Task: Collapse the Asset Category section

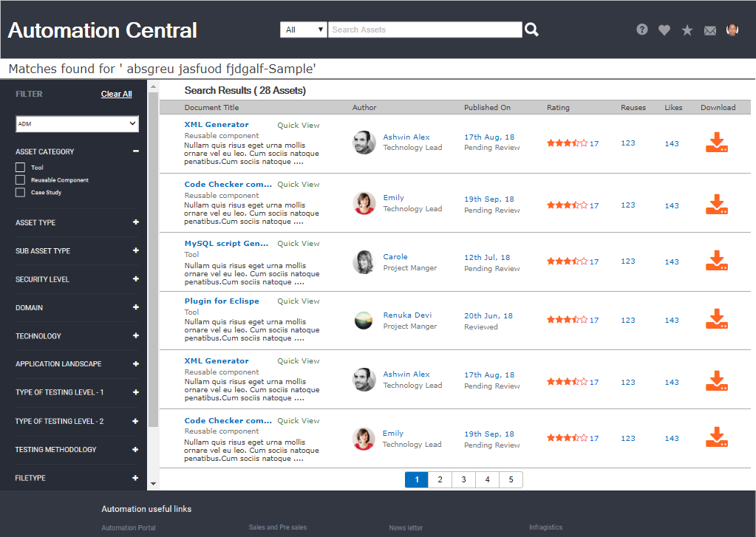Action: tap(135, 151)
